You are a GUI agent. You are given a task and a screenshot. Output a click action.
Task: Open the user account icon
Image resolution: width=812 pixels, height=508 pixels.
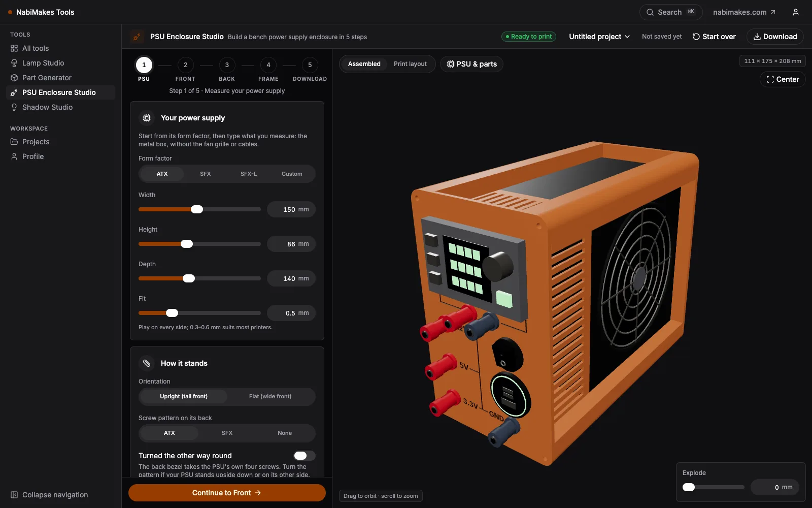pos(796,12)
